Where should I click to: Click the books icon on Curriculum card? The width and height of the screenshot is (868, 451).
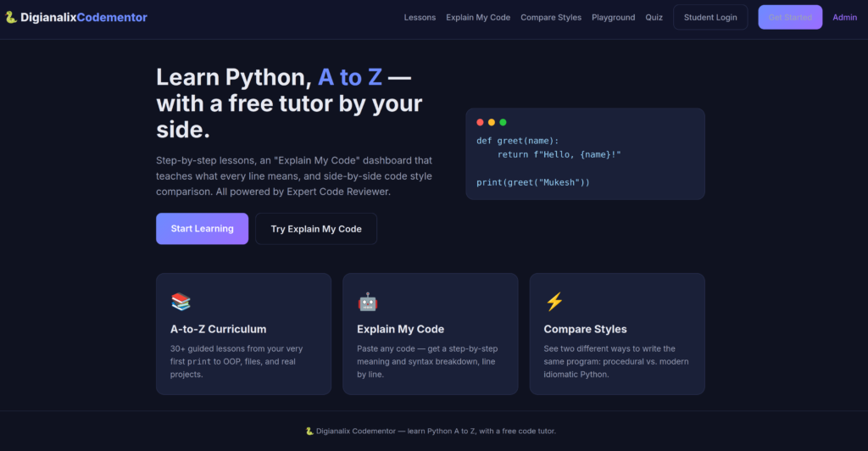click(181, 302)
